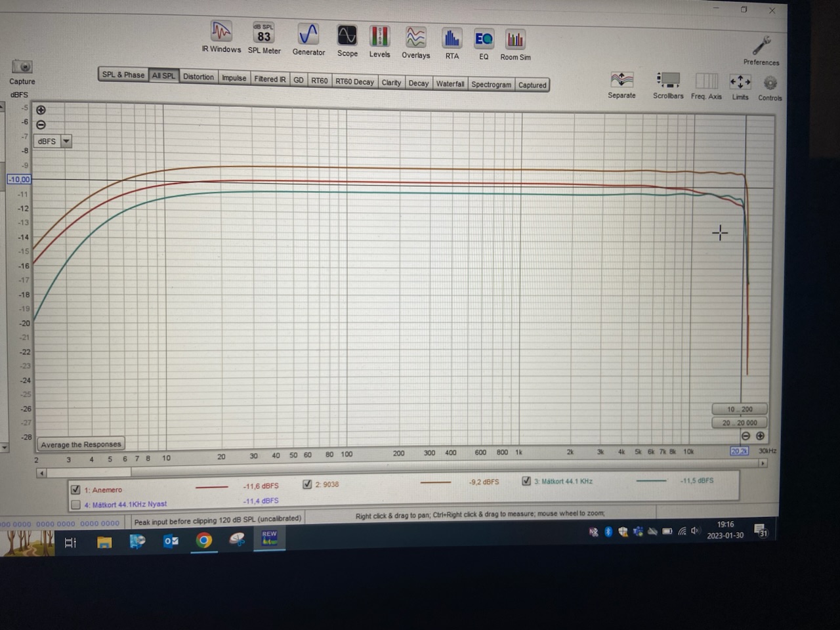
Task: Open the dBFS axis unit dropdown
Action: pos(66,141)
